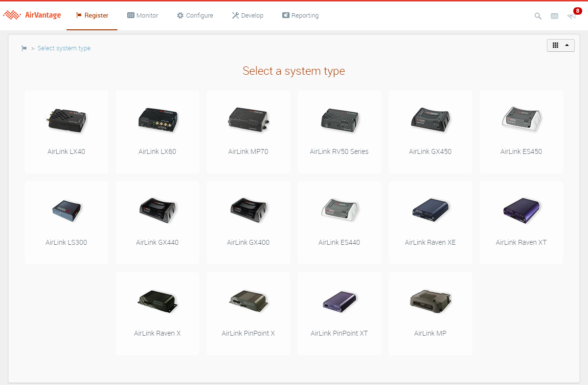Pick the AirLink MP device image
This screenshot has width=588, height=385.
(430, 302)
